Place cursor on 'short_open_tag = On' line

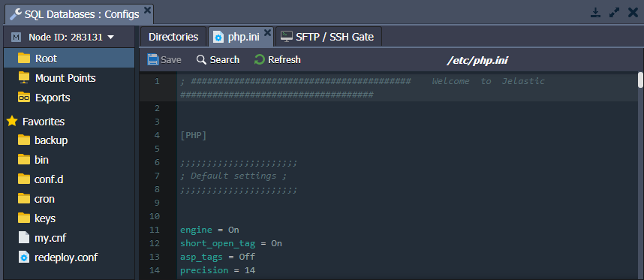tap(231, 243)
